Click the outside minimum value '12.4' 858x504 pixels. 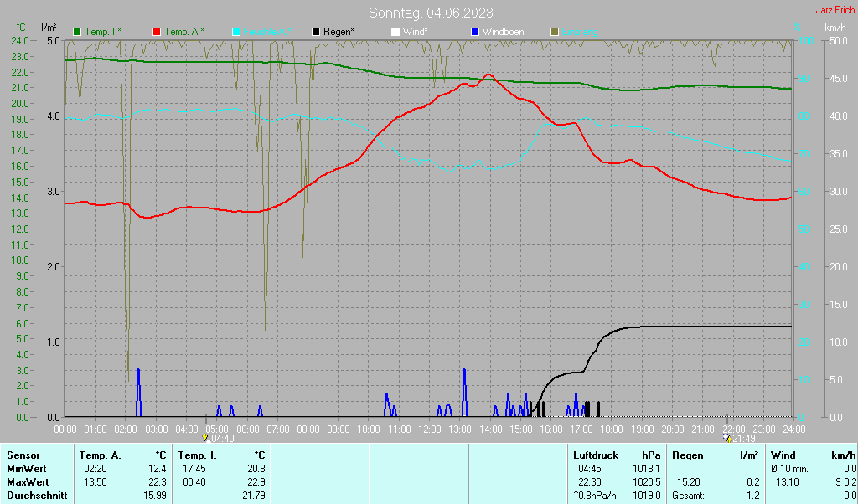point(157,469)
